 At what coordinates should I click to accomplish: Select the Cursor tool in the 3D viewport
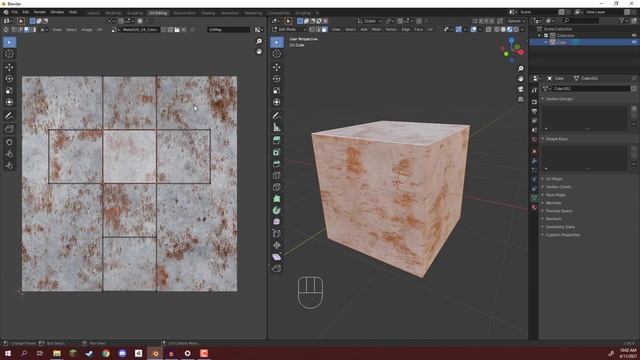(277, 54)
